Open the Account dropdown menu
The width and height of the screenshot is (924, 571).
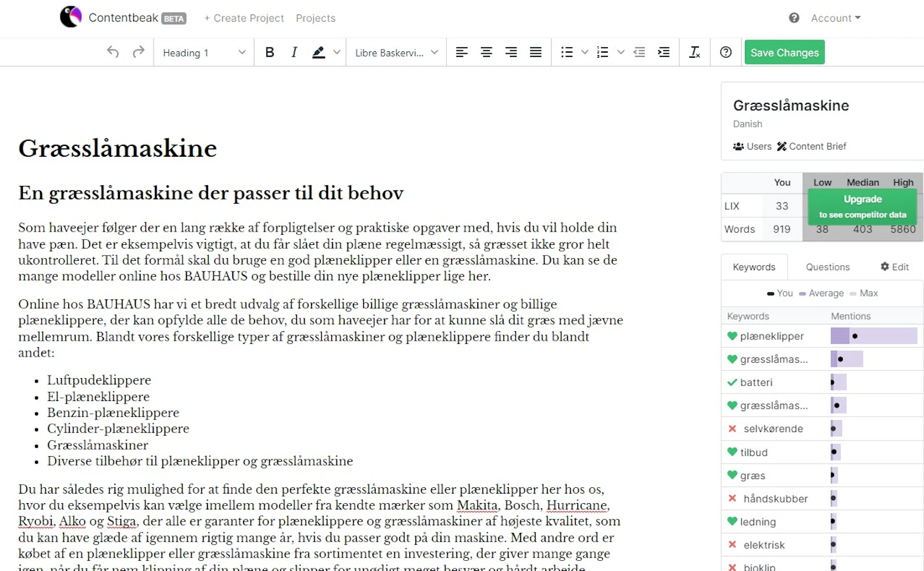pos(836,18)
